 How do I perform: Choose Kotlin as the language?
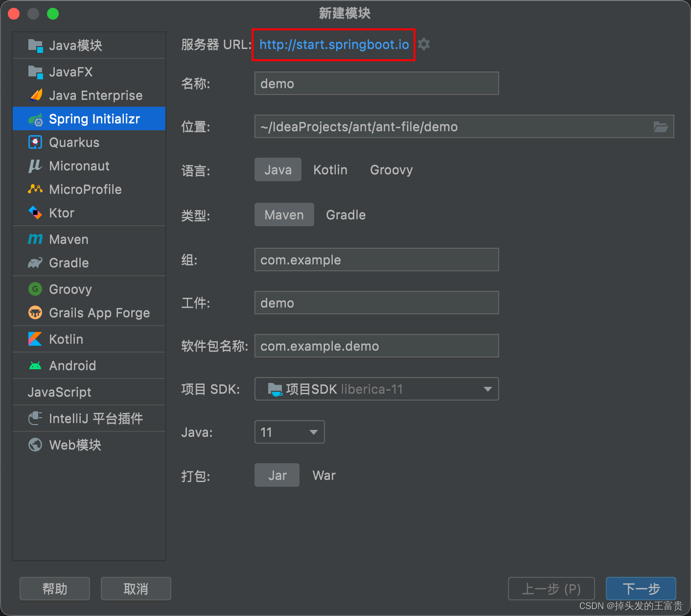click(x=330, y=170)
